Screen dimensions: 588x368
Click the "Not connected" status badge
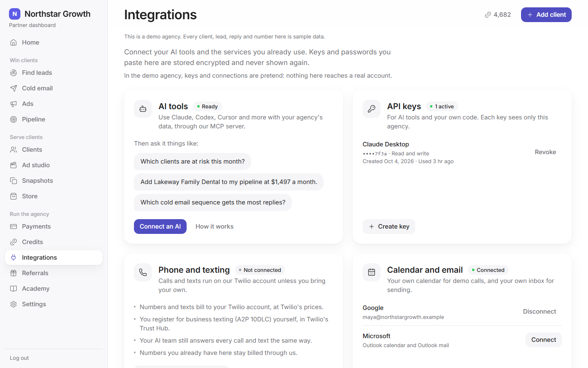260,270
